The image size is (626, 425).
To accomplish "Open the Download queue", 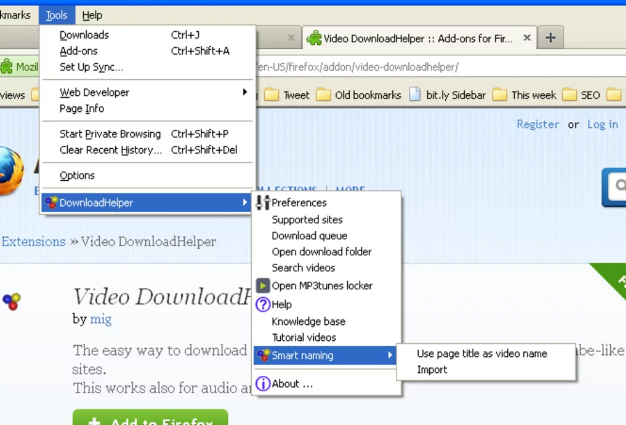I will pos(327,236).
